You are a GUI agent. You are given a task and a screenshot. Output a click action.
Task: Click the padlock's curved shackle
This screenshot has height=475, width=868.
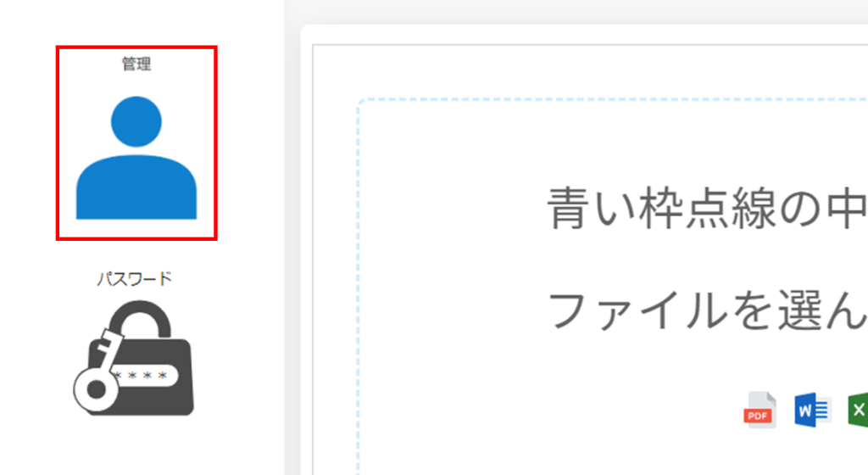(140, 318)
